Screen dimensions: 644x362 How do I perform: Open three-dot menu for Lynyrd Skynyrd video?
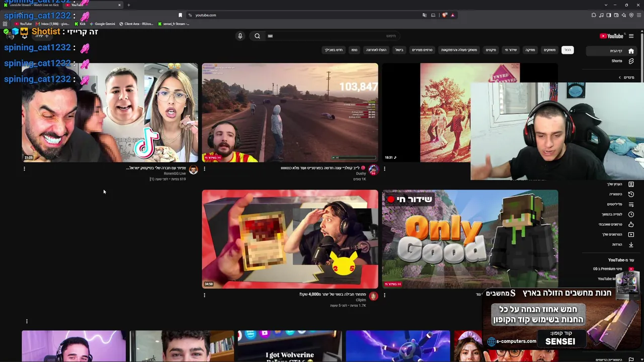(384, 169)
